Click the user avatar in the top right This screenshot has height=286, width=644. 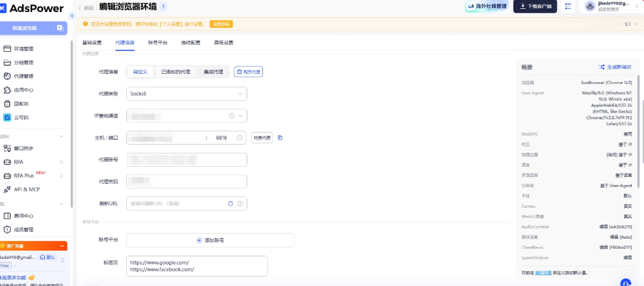coord(590,6)
